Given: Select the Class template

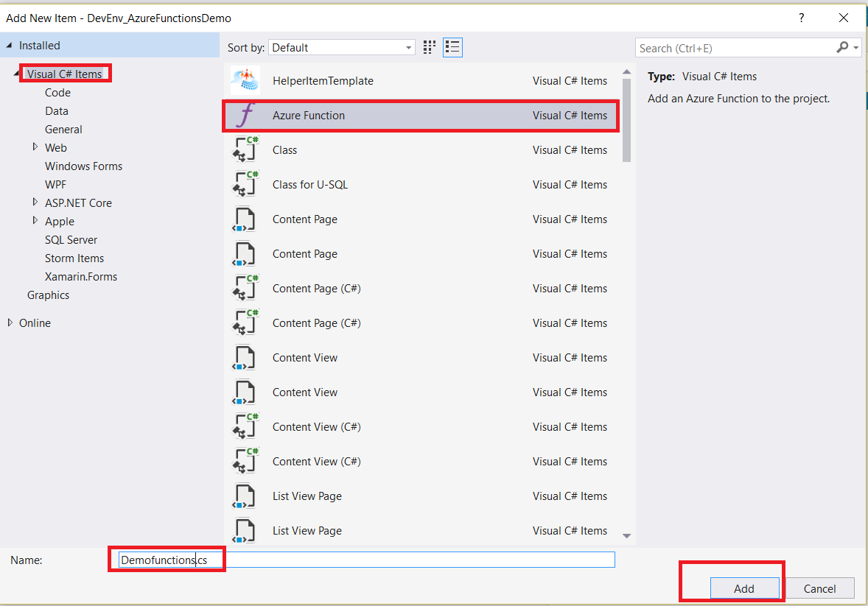Looking at the screenshot, I should click(421, 150).
